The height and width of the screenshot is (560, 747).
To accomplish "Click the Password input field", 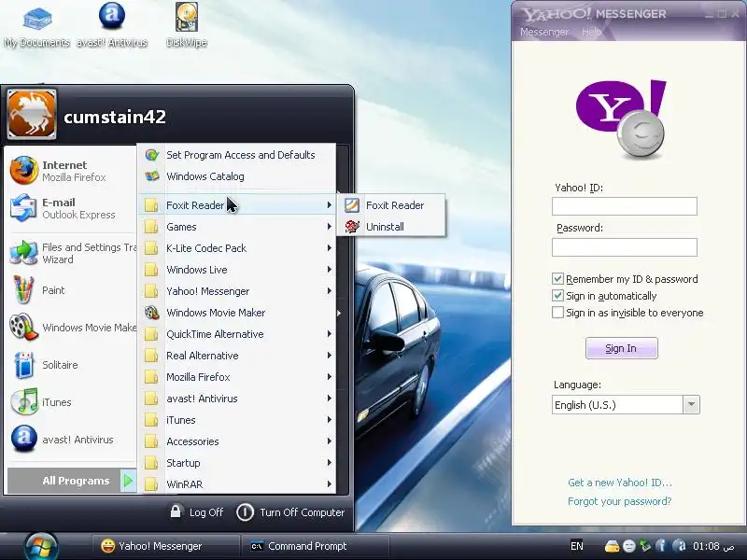I will (624, 247).
